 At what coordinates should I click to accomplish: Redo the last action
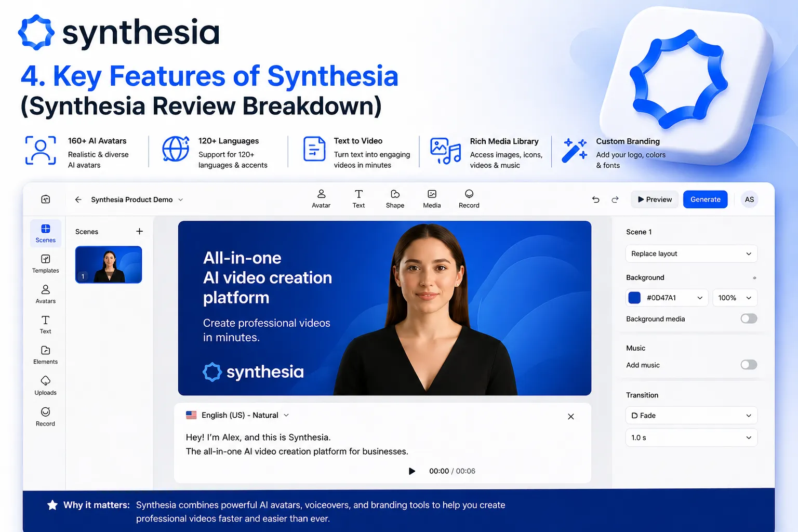pyautogui.click(x=615, y=199)
